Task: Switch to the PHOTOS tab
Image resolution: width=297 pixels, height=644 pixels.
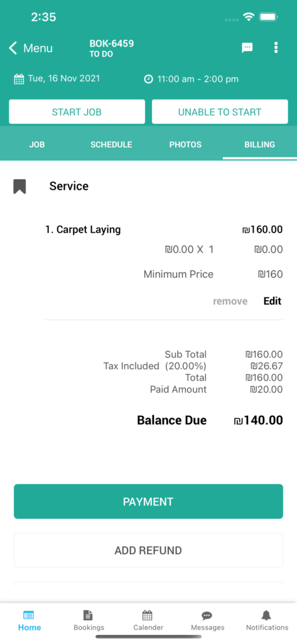Action: 185,145
